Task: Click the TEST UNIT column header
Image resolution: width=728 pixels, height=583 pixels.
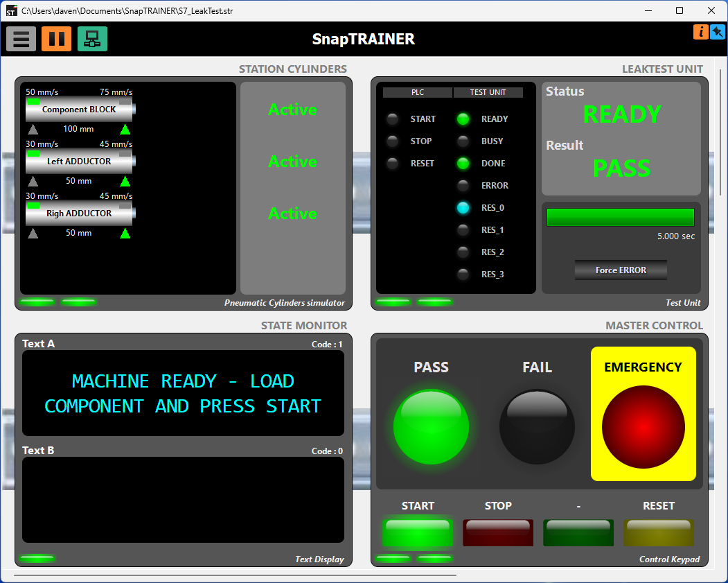Action: [x=488, y=92]
